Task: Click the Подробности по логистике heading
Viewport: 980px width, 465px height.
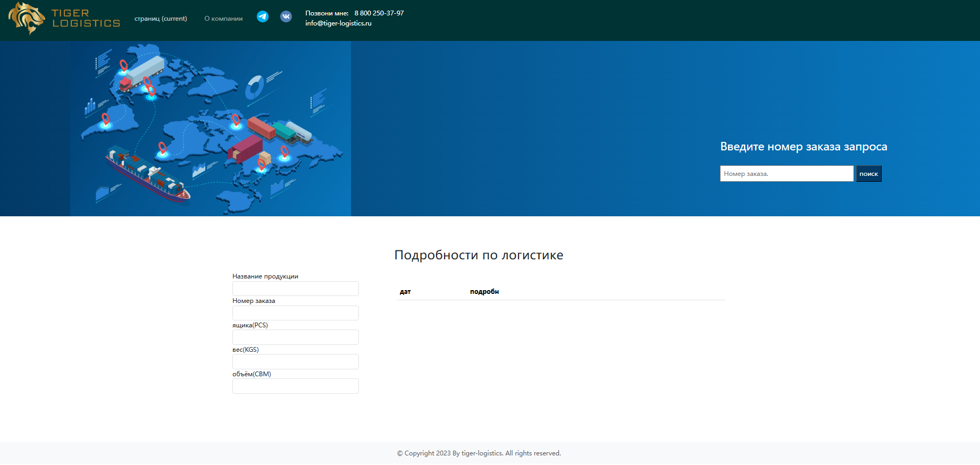Action: (479, 255)
